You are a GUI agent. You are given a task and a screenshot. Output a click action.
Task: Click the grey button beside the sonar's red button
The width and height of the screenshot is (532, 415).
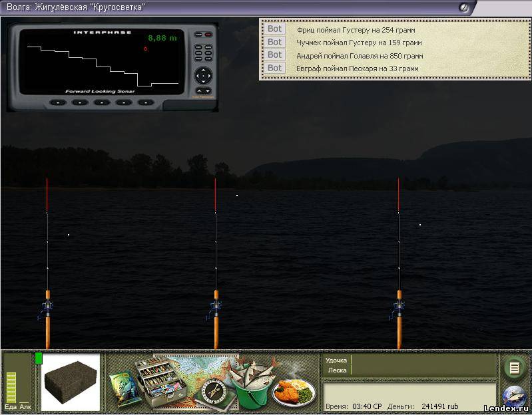(x=198, y=35)
